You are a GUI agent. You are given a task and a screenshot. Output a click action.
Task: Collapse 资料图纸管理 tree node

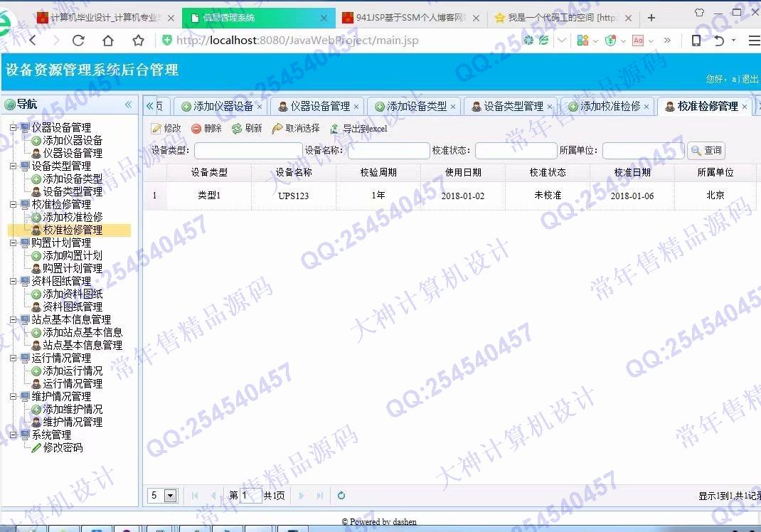13,281
